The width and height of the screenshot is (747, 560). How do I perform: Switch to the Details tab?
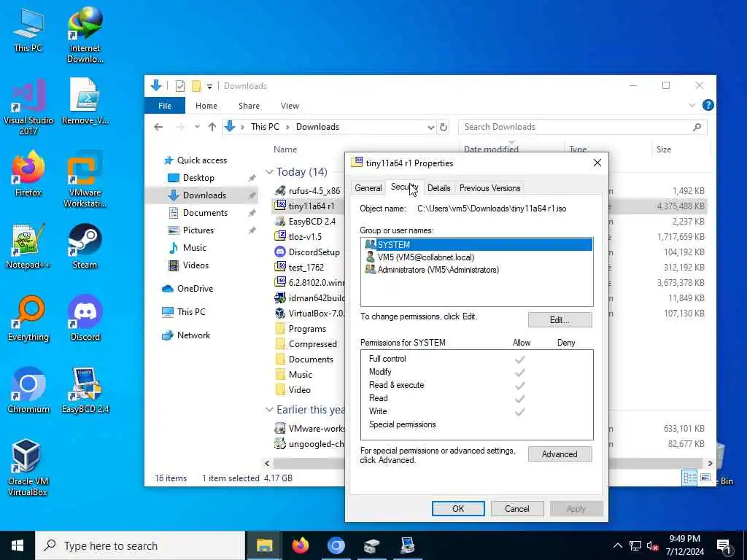[x=438, y=188]
